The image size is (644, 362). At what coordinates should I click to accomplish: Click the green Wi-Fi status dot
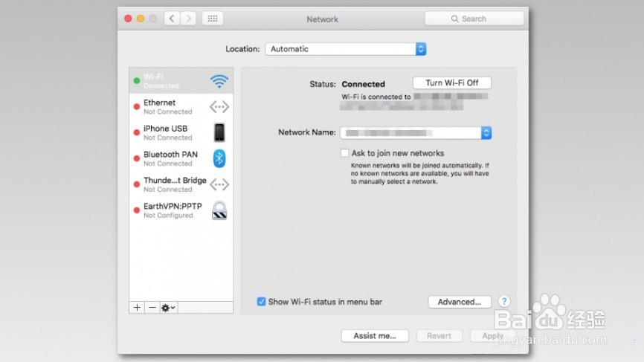(137, 81)
